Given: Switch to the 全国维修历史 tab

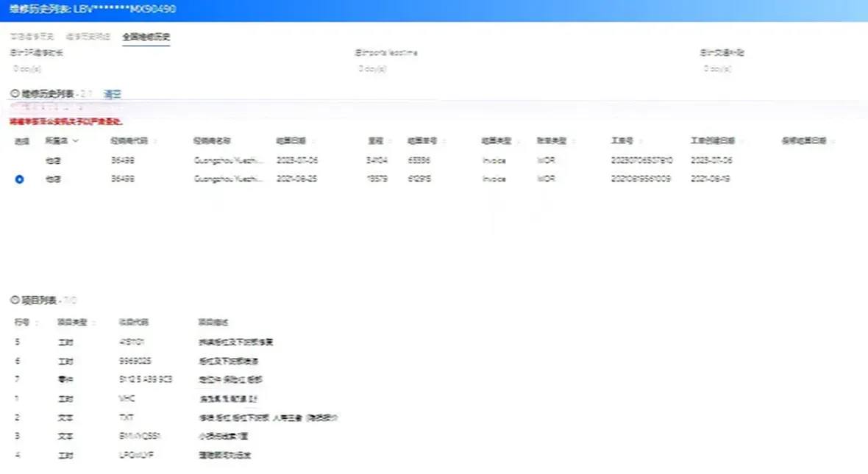Looking at the screenshot, I should (146, 37).
